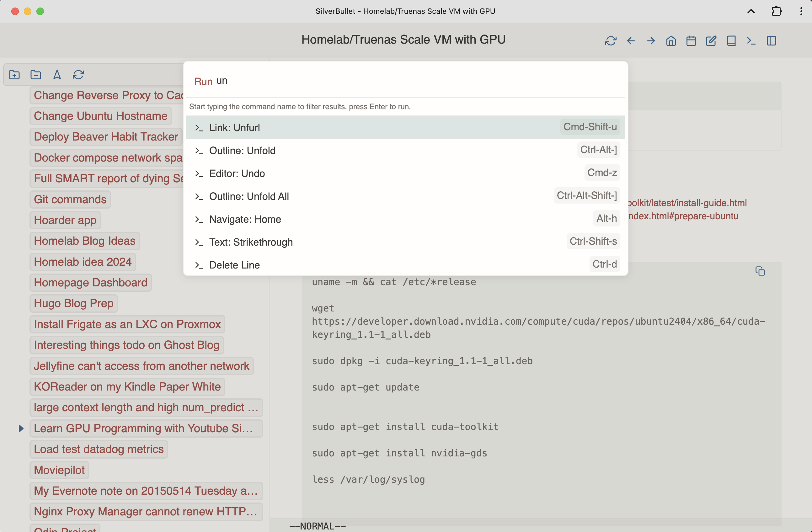Click page title Homelab/Truenas Scale VM with GPU
Screen dimensions: 812x532
coord(403,40)
